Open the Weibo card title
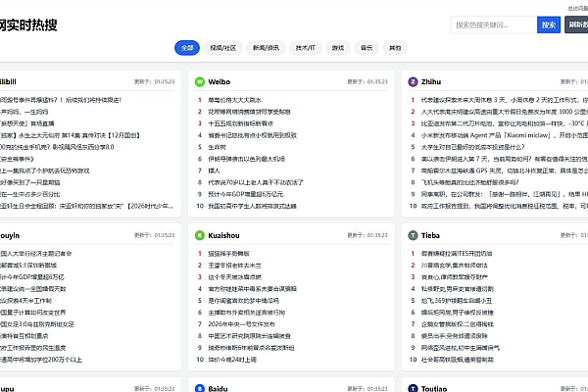588x392 pixels. tap(220, 81)
